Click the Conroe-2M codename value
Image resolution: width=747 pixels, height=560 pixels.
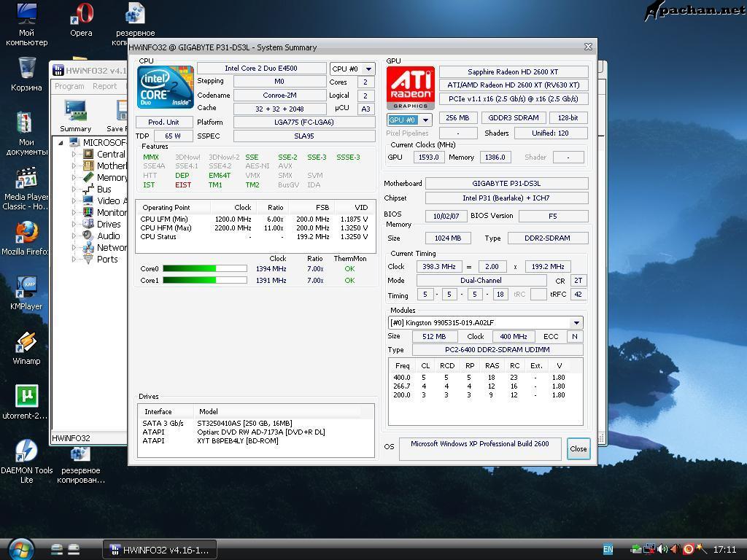pos(279,96)
